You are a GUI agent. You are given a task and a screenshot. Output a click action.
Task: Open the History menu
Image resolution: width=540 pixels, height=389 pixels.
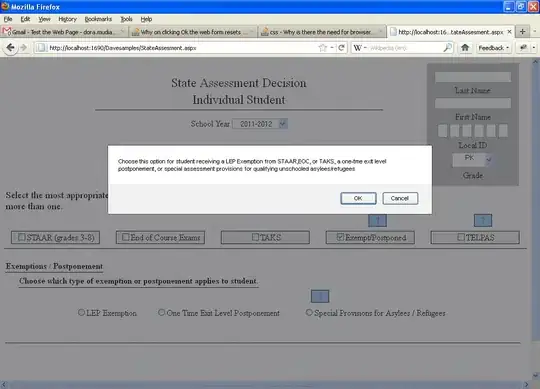pos(67,19)
